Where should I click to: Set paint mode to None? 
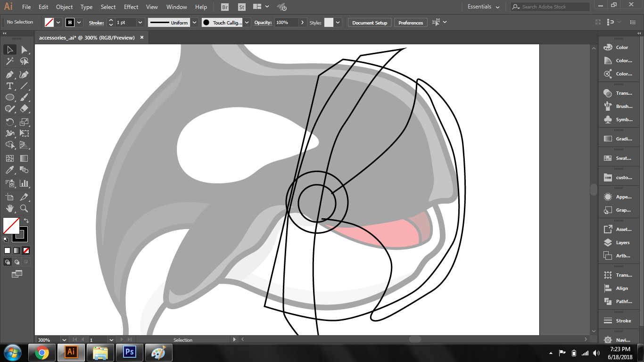pyautogui.click(x=26, y=251)
